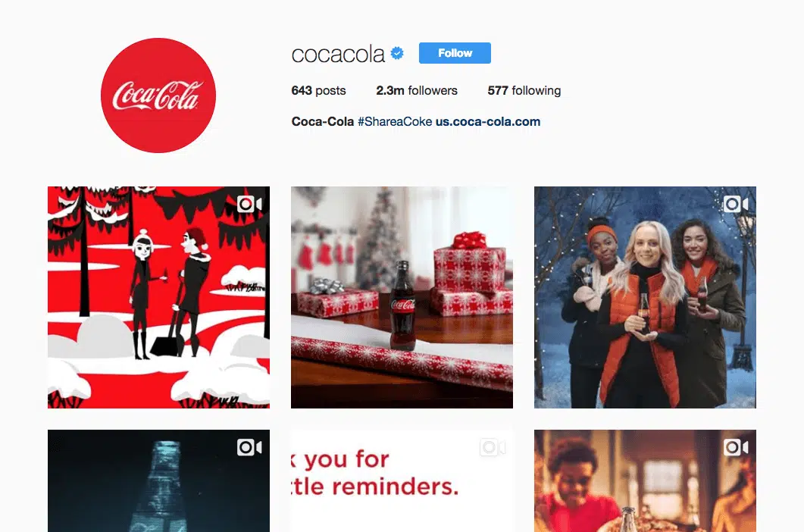
Task: Open the Coca-Cola profile picture
Action: pos(158,95)
